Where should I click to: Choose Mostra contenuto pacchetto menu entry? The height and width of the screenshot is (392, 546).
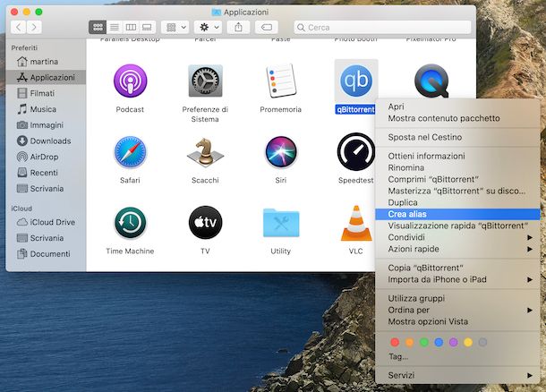[x=457, y=118]
